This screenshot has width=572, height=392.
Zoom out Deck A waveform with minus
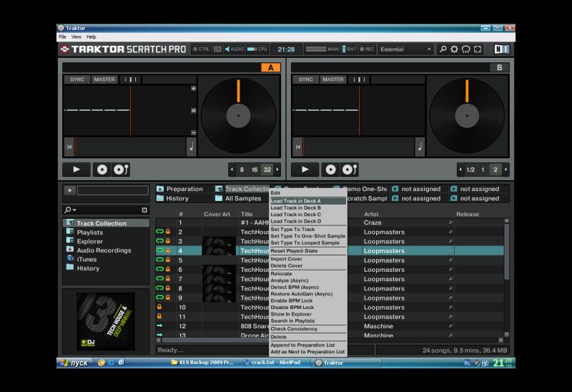(193, 133)
